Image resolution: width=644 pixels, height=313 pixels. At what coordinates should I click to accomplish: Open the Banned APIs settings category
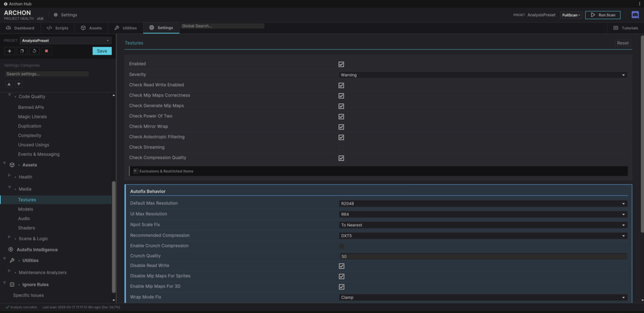tap(31, 107)
